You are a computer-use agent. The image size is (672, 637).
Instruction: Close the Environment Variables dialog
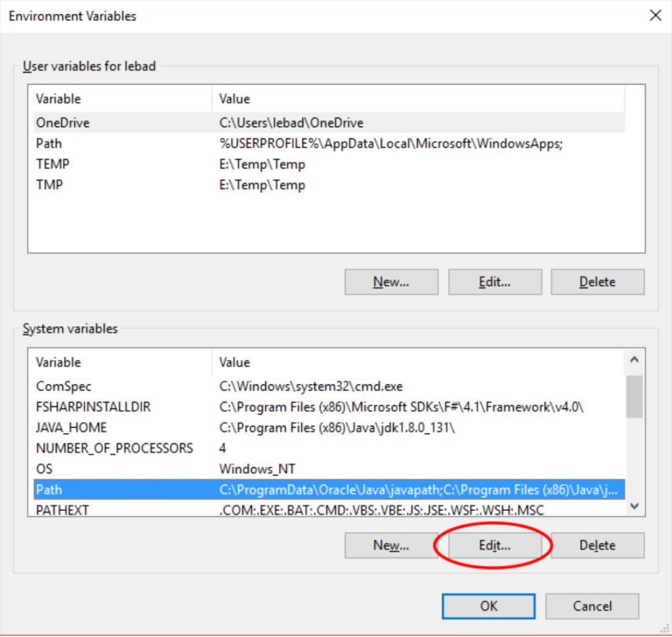click(654, 16)
